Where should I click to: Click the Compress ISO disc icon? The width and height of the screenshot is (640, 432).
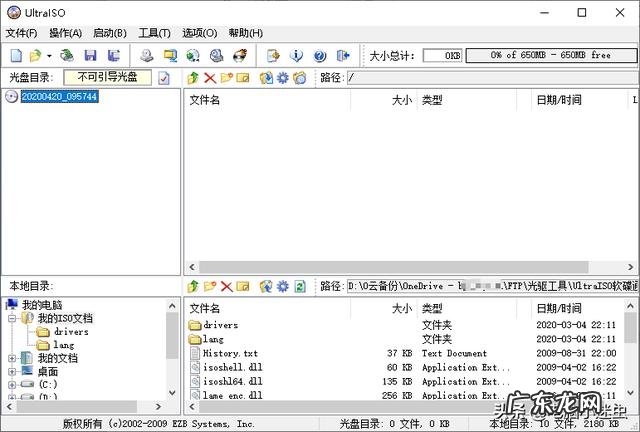pyautogui.click(x=193, y=55)
